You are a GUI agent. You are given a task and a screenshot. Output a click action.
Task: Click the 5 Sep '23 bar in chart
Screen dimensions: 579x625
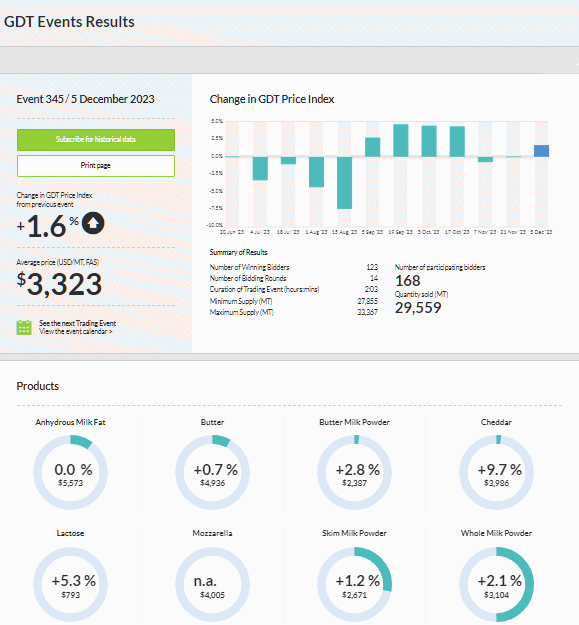(x=373, y=147)
